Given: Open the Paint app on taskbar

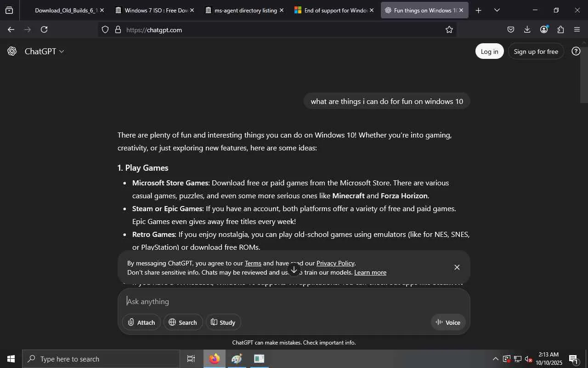Looking at the screenshot, I should click(237, 359).
